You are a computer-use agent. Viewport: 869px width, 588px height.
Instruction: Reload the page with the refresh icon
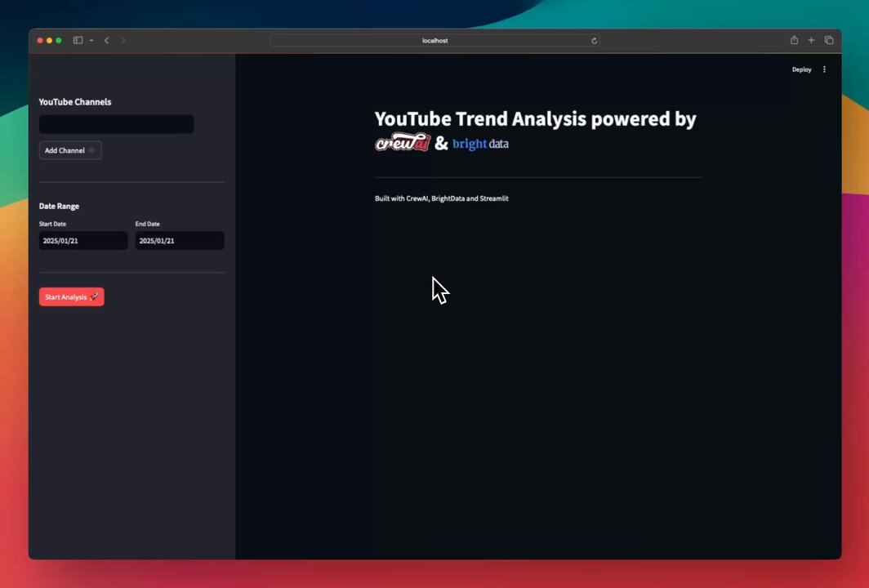tap(594, 41)
